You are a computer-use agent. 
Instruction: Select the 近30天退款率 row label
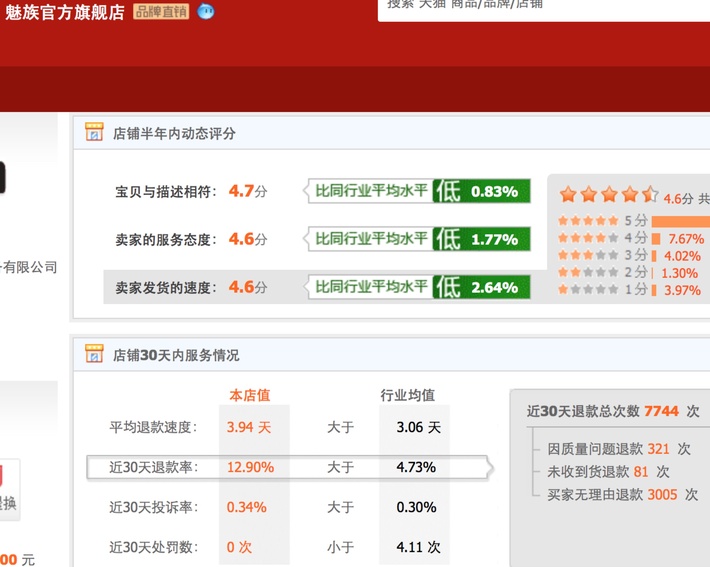[154, 467]
